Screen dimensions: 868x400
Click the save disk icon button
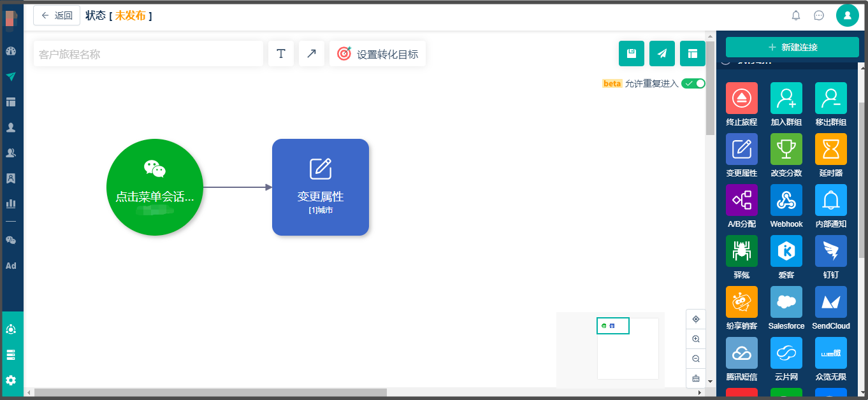click(x=632, y=54)
